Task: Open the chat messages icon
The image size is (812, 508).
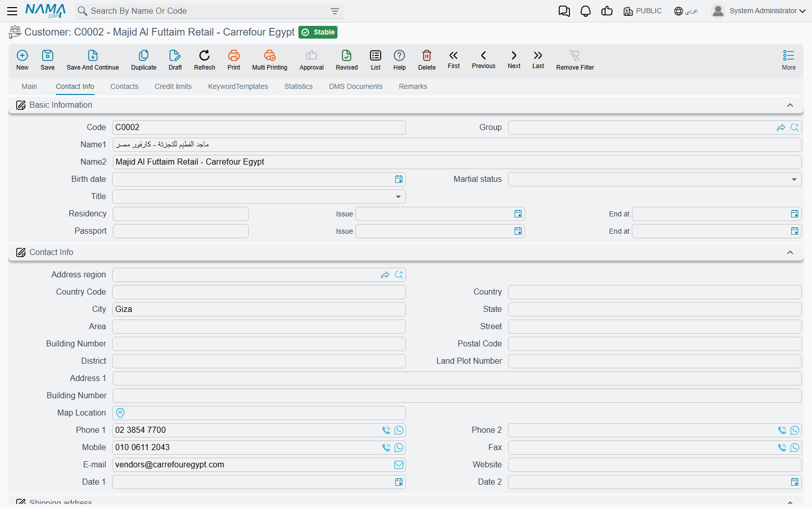Action: [x=564, y=11]
